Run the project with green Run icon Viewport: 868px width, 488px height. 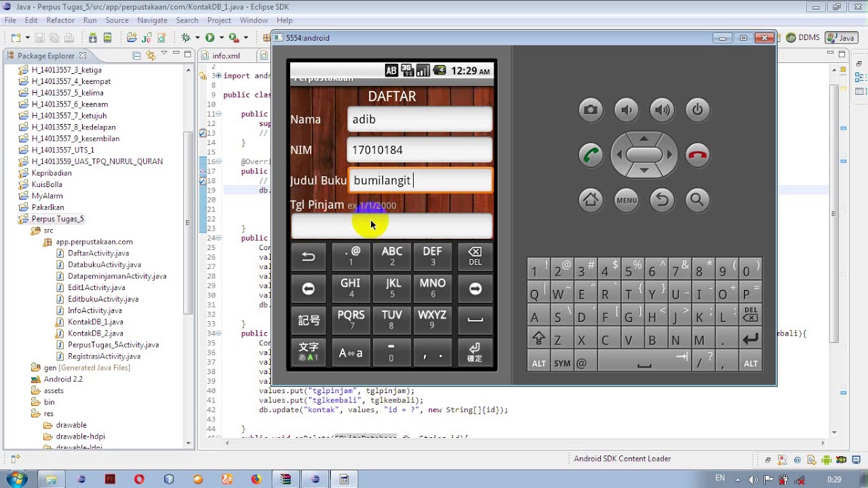click(x=210, y=38)
